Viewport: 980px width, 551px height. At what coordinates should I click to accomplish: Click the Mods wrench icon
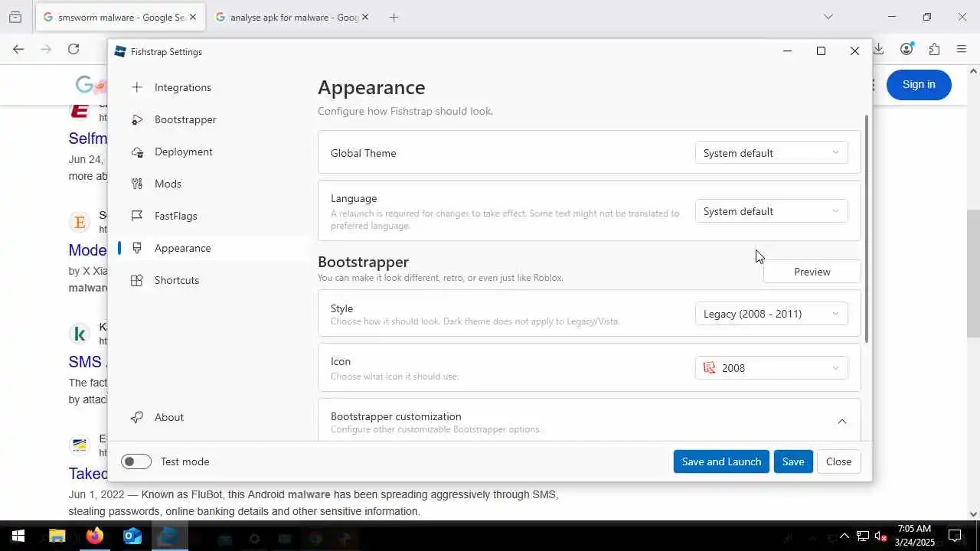(x=137, y=184)
